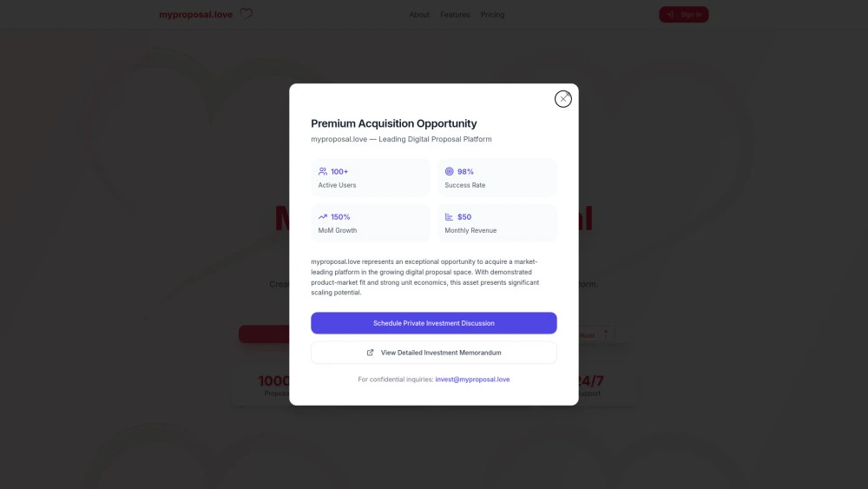
Task: Click the MoM Growth trending arrow icon
Action: coord(323,217)
